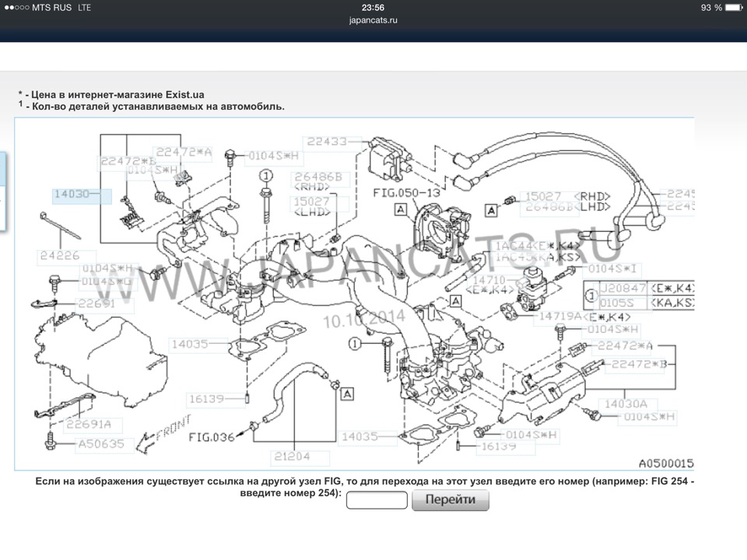747x560 pixels.
Task: Select highlighted part number 14030
Action: click(x=82, y=195)
